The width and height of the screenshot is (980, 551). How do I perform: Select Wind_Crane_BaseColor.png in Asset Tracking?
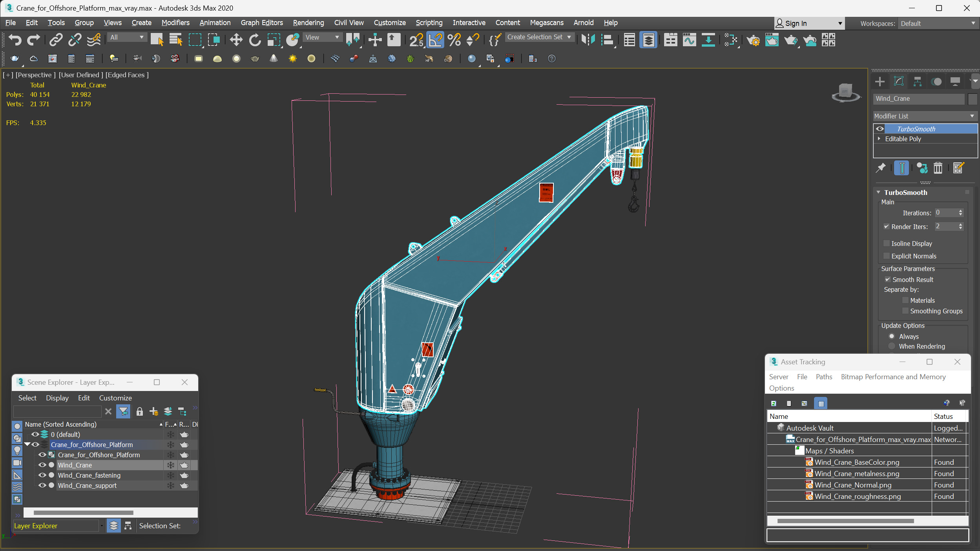coord(856,462)
